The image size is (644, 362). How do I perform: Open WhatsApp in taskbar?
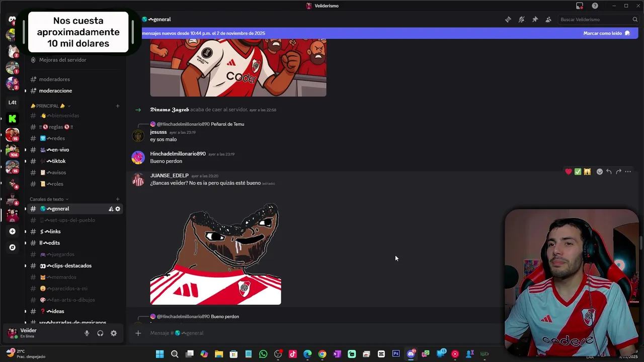[x=263, y=354]
